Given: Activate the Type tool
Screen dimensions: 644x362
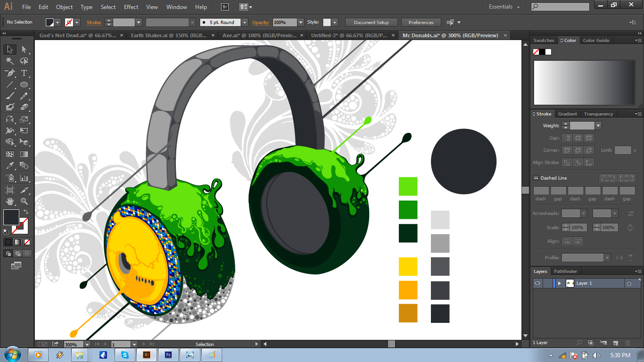Looking at the screenshot, I should point(24,73).
